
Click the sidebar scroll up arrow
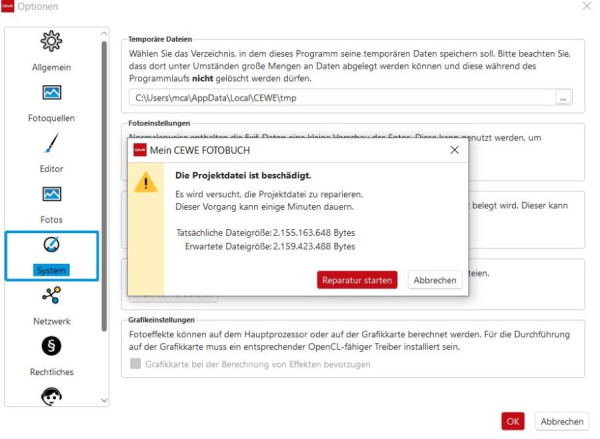pyautogui.click(x=104, y=34)
